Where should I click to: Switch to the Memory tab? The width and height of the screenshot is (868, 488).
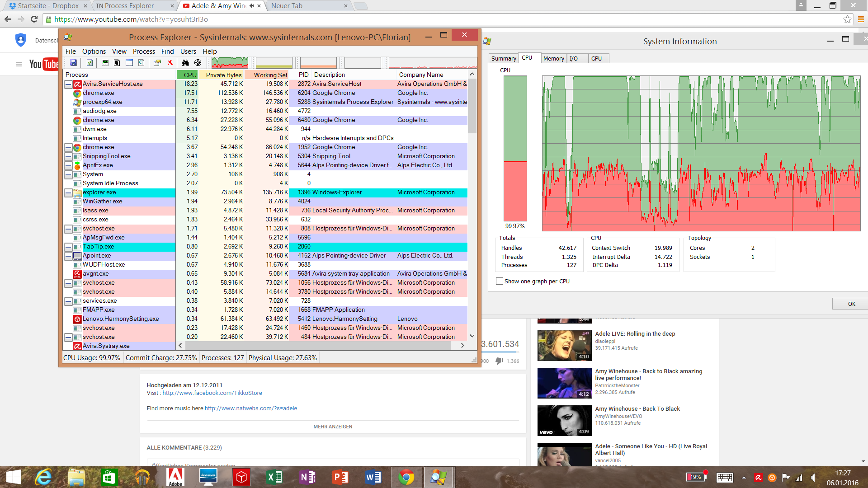(x=553, y=58)
